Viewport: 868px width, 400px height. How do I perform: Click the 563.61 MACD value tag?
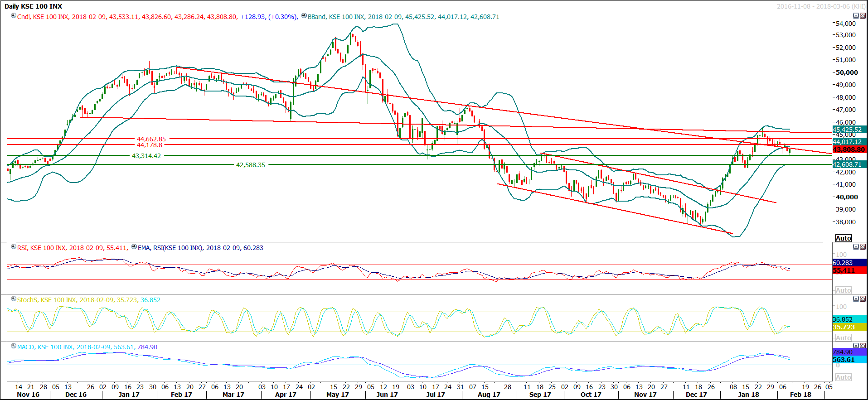[x=849, y=360]
